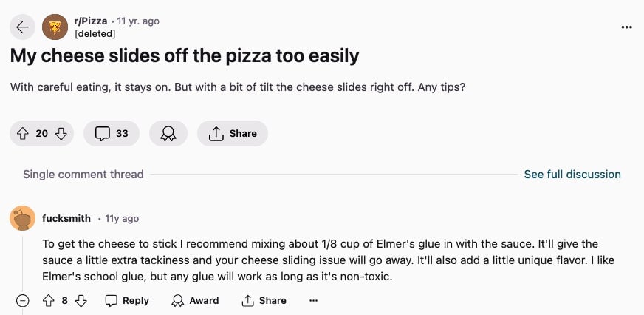This screenshot has height=315, width=644.
Task: Collapse the Elmer's glue comment thread
Action: point(23,301)
